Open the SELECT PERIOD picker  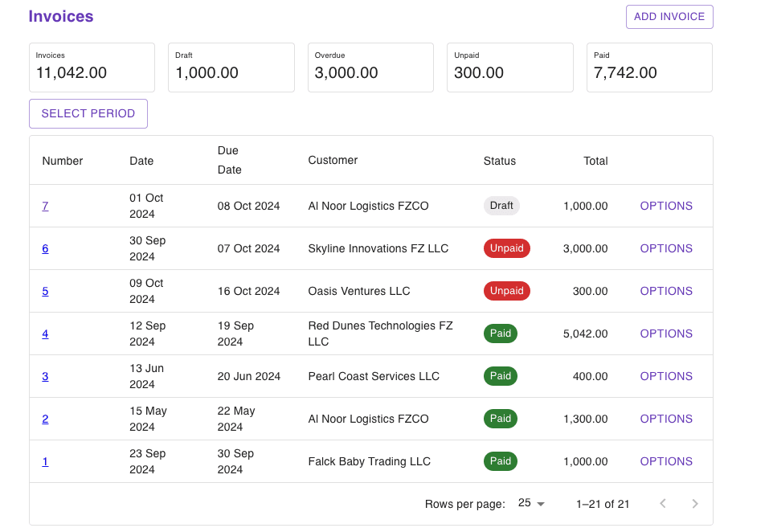[x=88, y=113]
